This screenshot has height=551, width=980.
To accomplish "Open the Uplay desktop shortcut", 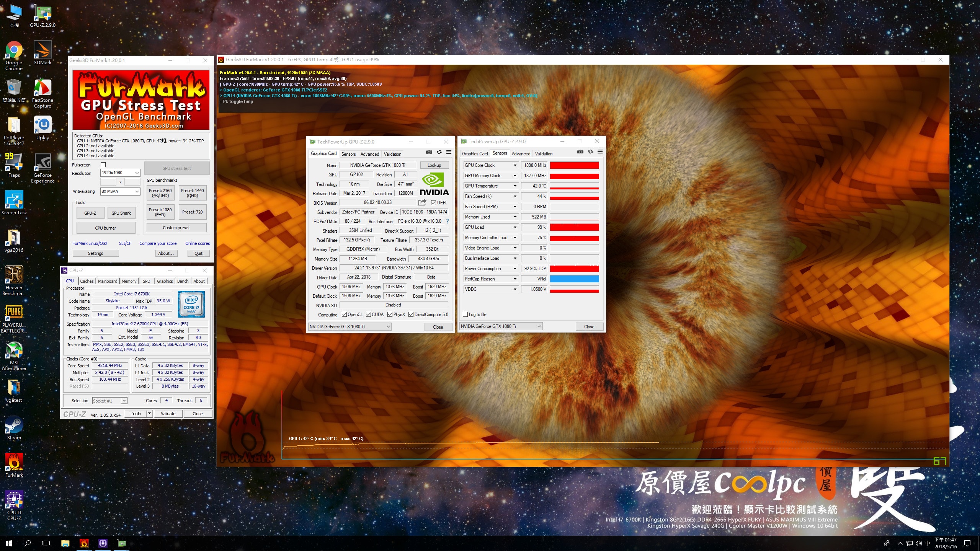I will (x=42, y=129).
